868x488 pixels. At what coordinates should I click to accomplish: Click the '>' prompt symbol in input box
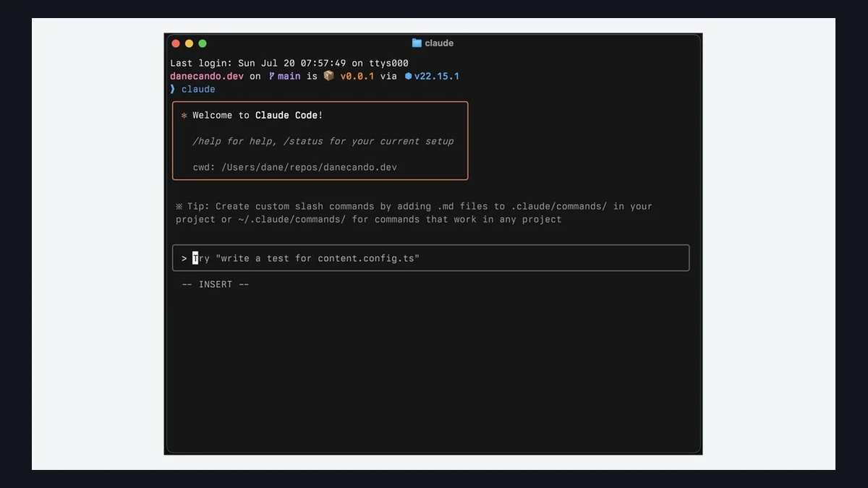click(184, 259)
